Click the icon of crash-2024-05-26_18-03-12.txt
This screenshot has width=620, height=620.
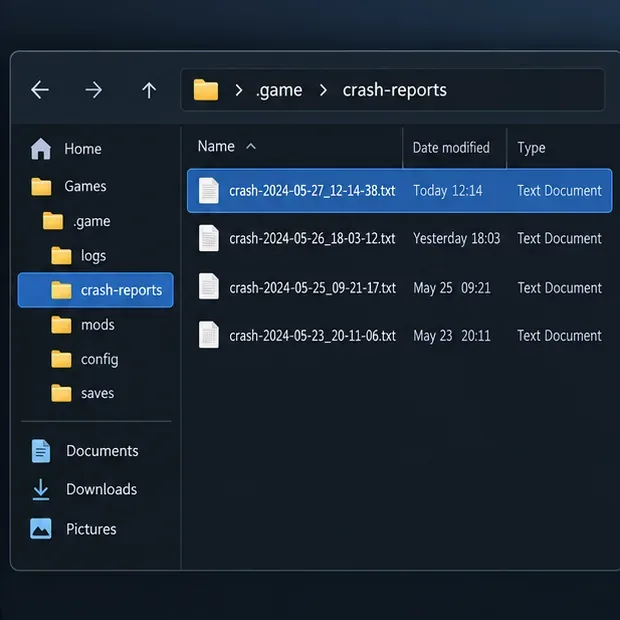[209, 238]
